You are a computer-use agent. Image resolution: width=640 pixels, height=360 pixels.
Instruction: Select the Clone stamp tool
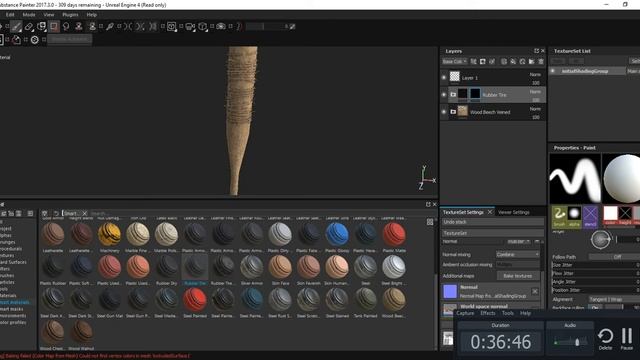pyautogui.click(x=79, y=27)
